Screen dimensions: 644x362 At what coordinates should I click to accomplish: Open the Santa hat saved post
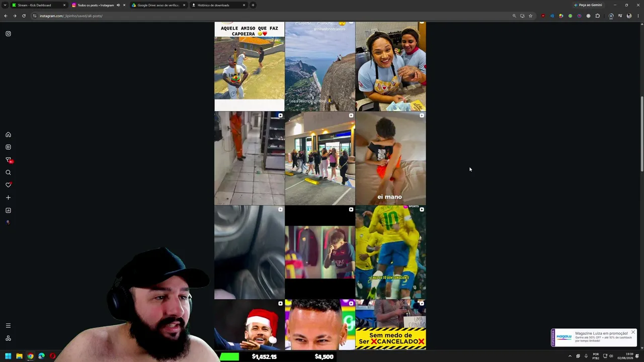tap(250, 325)
